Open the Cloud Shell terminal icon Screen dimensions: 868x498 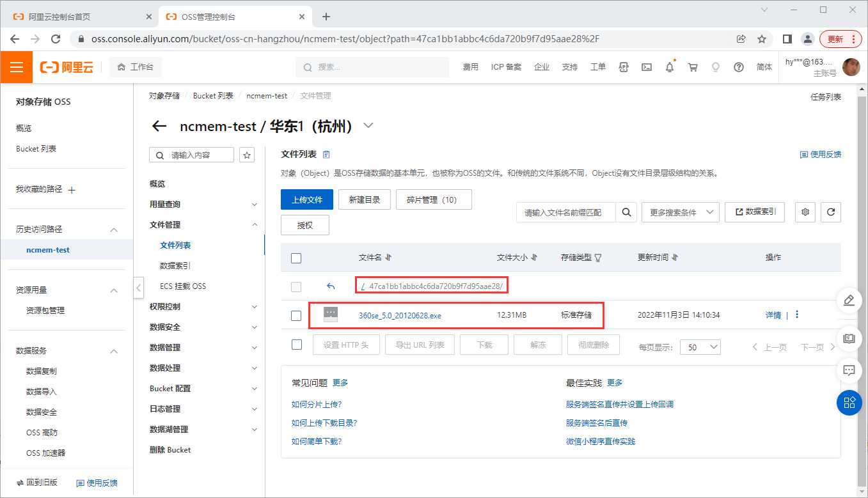click(647, 67)
